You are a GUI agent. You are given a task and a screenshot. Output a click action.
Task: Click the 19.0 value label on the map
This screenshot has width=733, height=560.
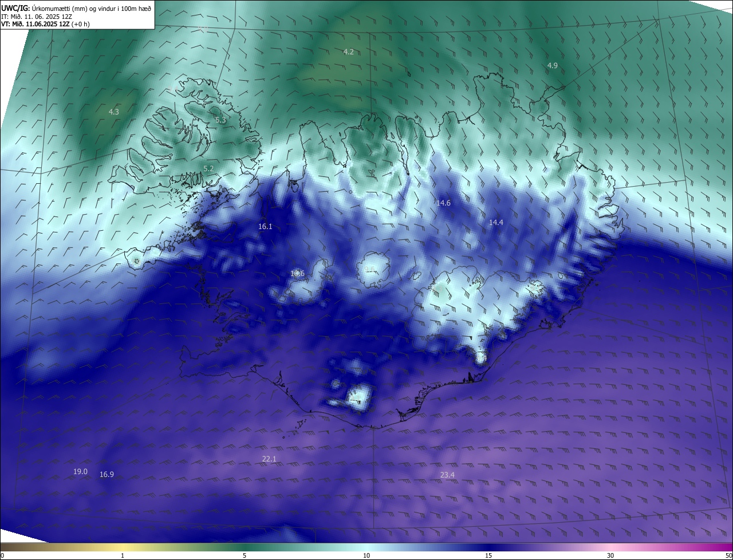click(80, 472)
